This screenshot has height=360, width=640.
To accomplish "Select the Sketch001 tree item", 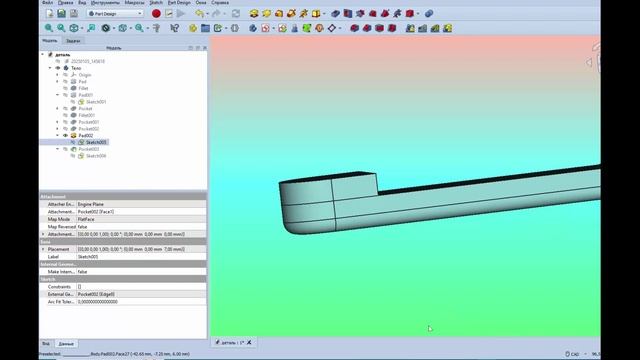I will (x=96, y=102).
